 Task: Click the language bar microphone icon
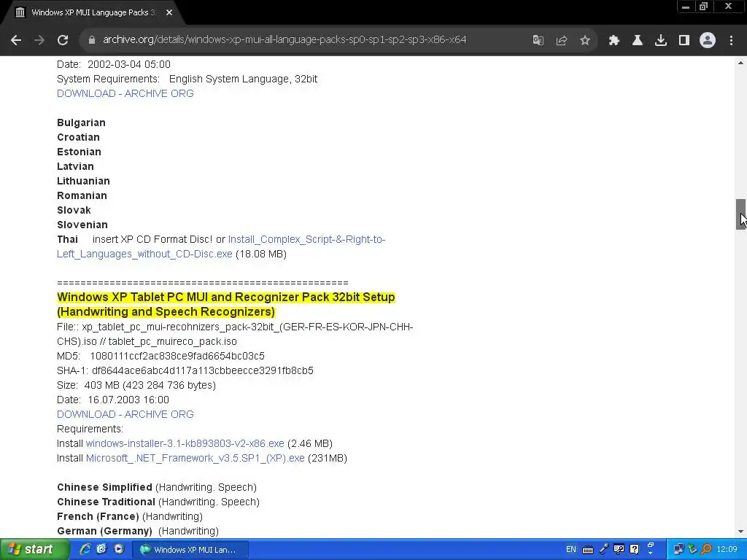(604, 550)
